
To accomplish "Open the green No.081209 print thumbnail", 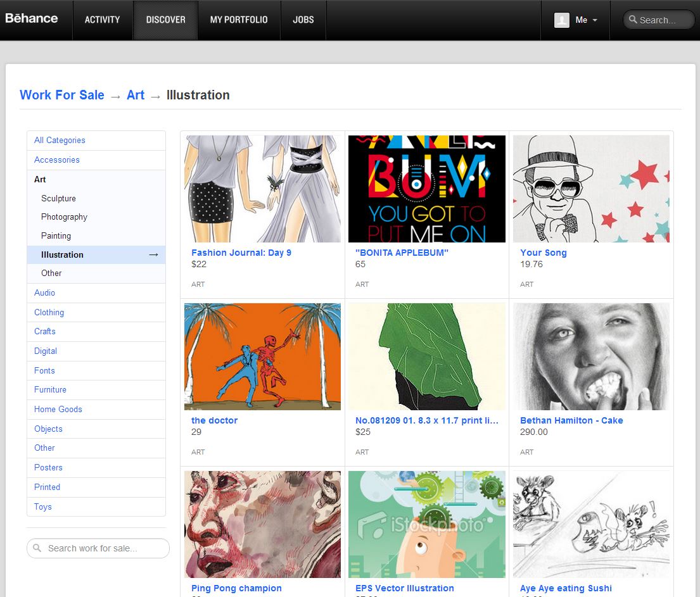I will click(x=427, y=356).
